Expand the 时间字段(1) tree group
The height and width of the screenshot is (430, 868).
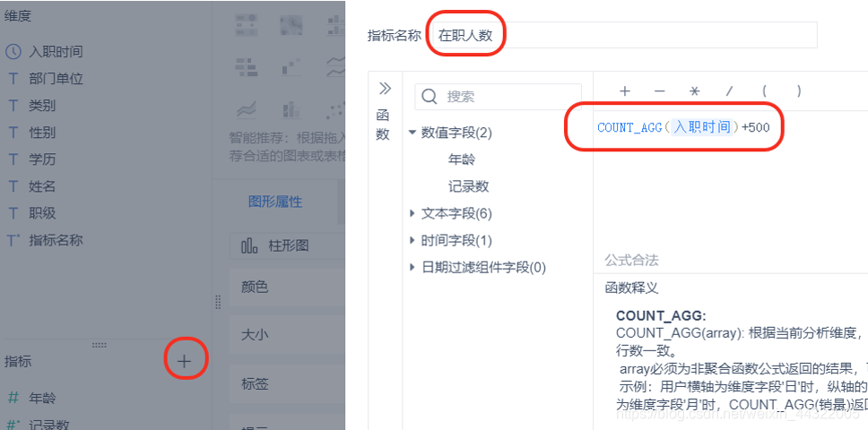[412, 240]
